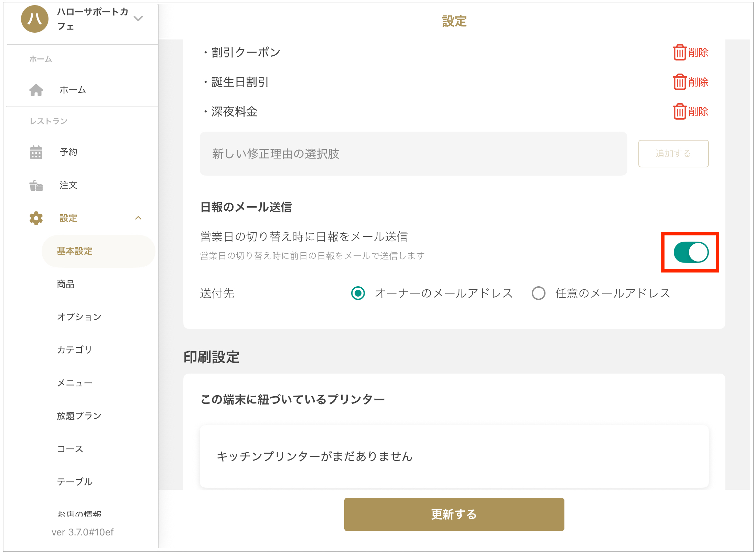756x554 pixels.
Task: Collapse the 設定 submenu chevron
Action: point(138,218)
